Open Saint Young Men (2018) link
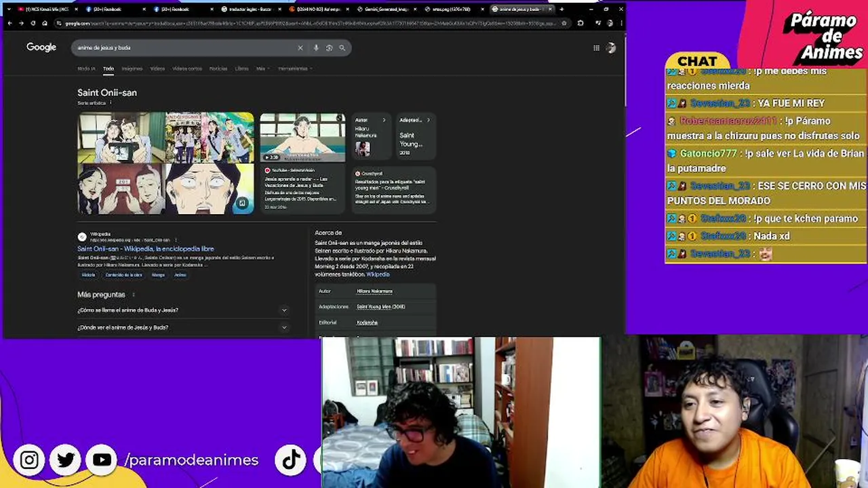This screenshot has width=868, height=488. (380, 307)
